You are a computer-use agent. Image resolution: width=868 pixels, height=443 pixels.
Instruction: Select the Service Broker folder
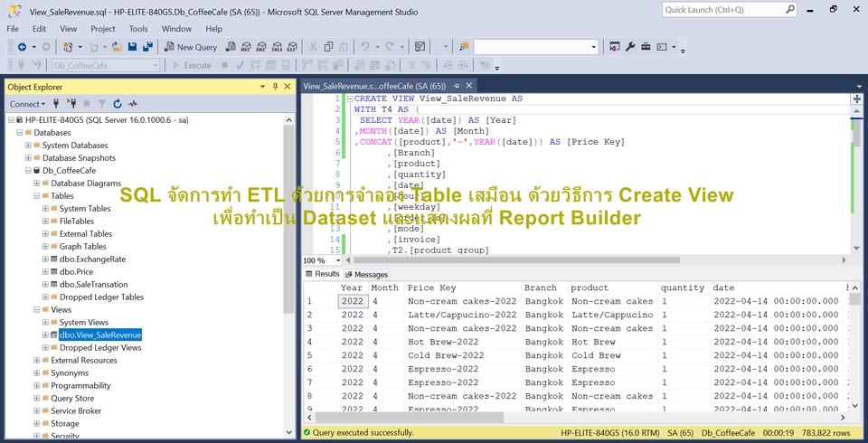coord(76,410)
